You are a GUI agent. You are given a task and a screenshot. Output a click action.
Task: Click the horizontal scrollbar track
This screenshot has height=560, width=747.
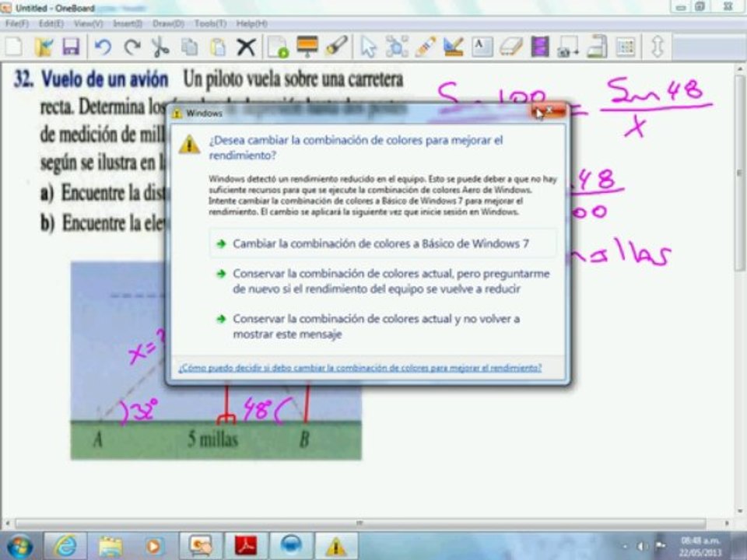tap(360, 523)
